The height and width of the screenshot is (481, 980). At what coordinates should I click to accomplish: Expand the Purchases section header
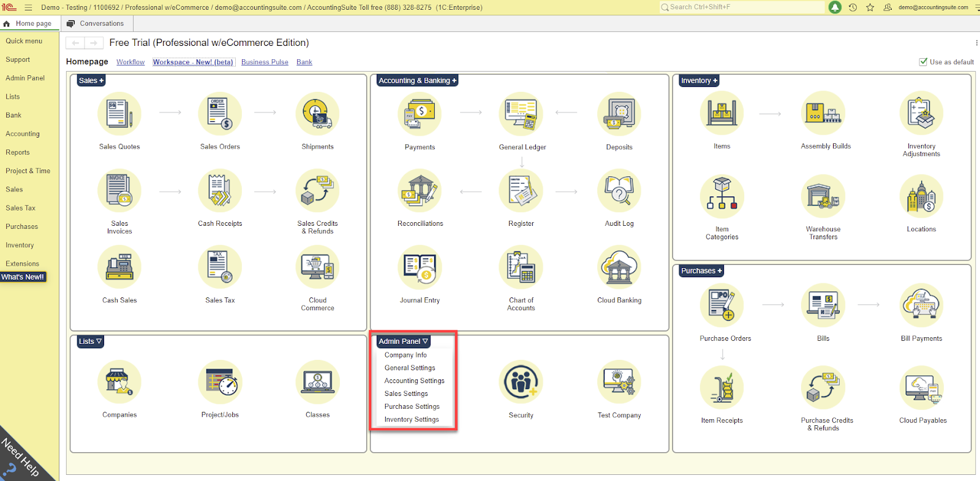point(701,270)
